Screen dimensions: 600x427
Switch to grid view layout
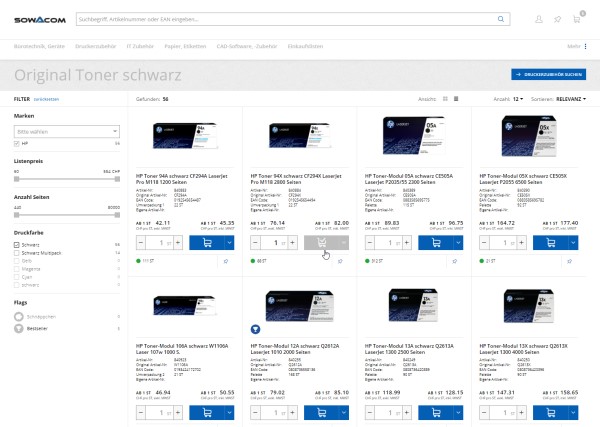tap(445, 99)
